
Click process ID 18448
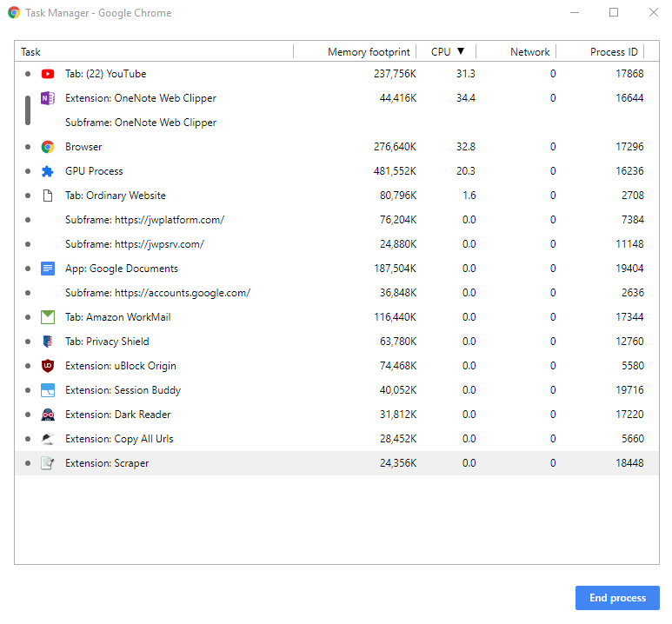629,463
